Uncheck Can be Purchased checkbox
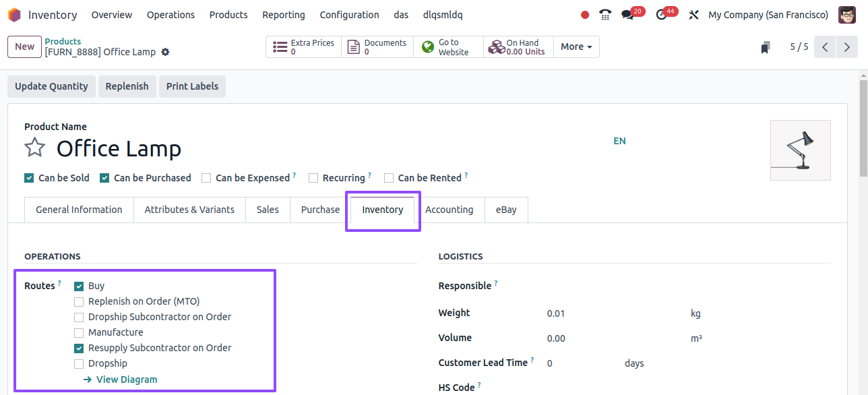Image resolution: width=868 pixels, height=395 pixels. pos(104,178)
